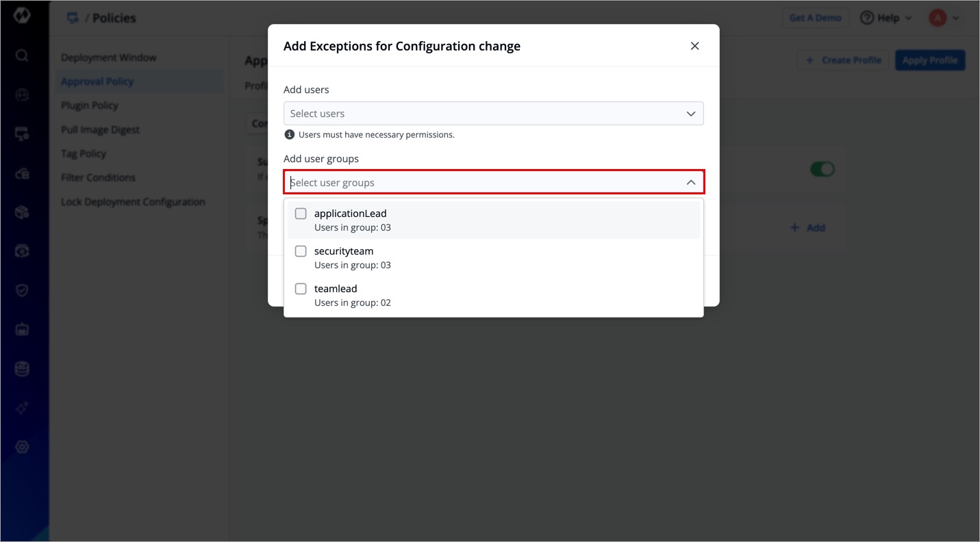Click the shield security icon in sidebar
Image resolution: width=980 pixels, height=542 pixels.
click(x=22, y=291)
